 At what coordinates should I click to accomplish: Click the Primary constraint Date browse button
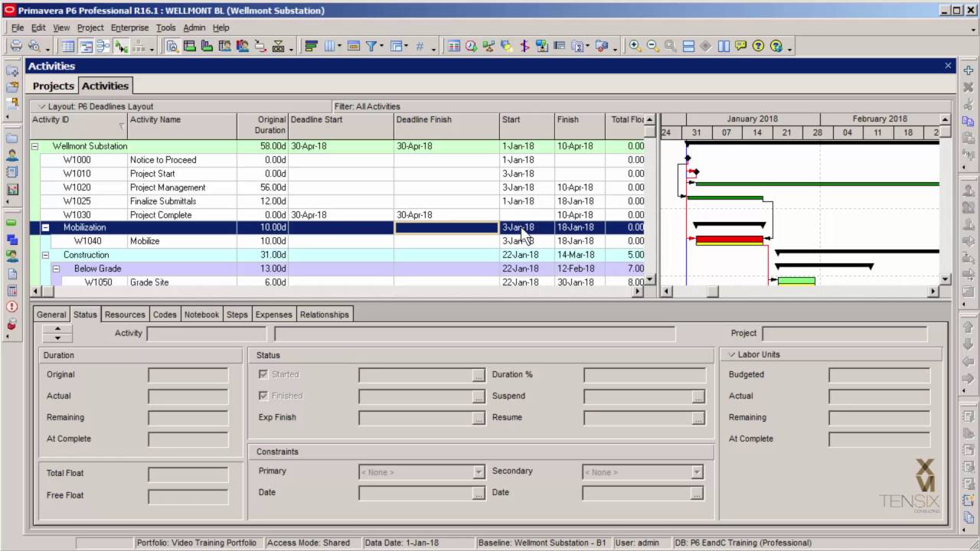tap(479, 494)
